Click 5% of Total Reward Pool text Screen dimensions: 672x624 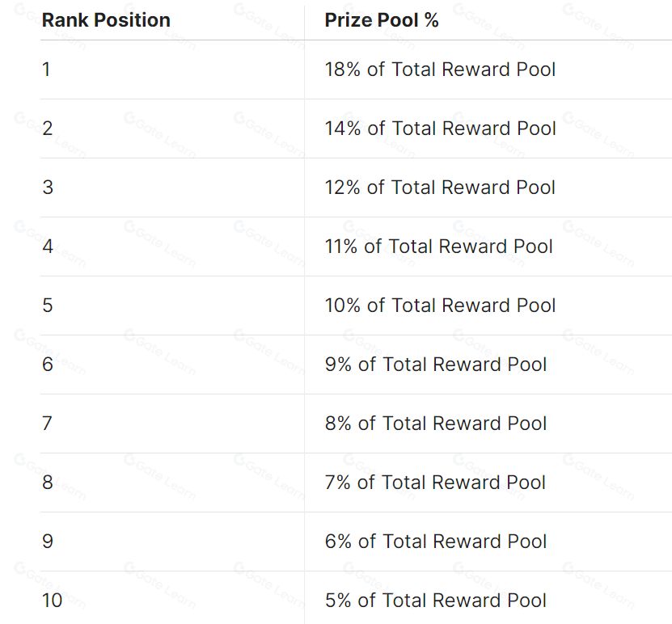pos(435,601)
